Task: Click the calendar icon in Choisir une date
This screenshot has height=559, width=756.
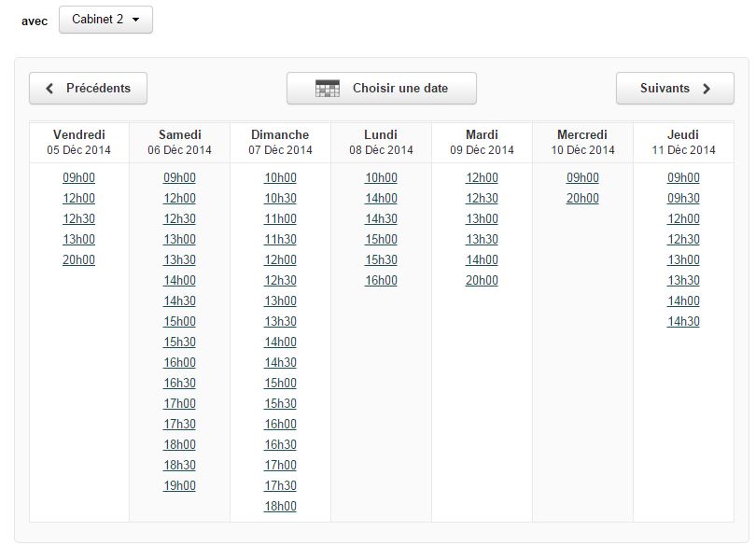Action: pos(328,88)
